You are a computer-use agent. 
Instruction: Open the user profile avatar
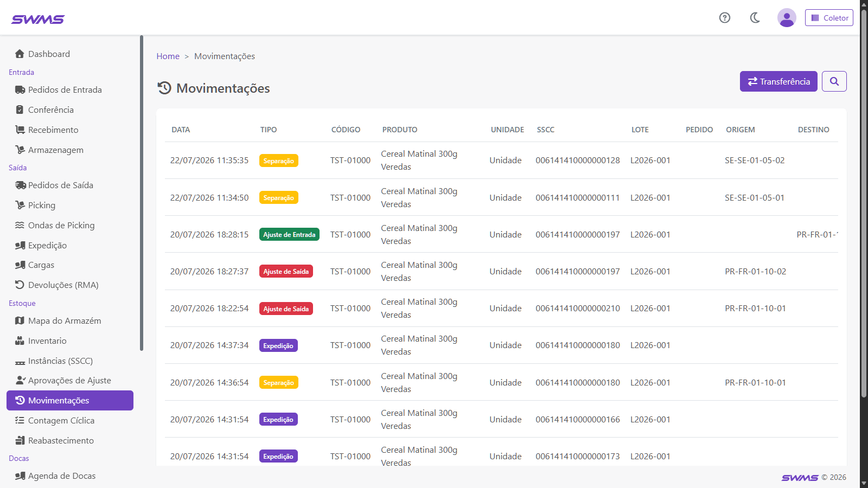pyautogui.click(x=787, y=18)
